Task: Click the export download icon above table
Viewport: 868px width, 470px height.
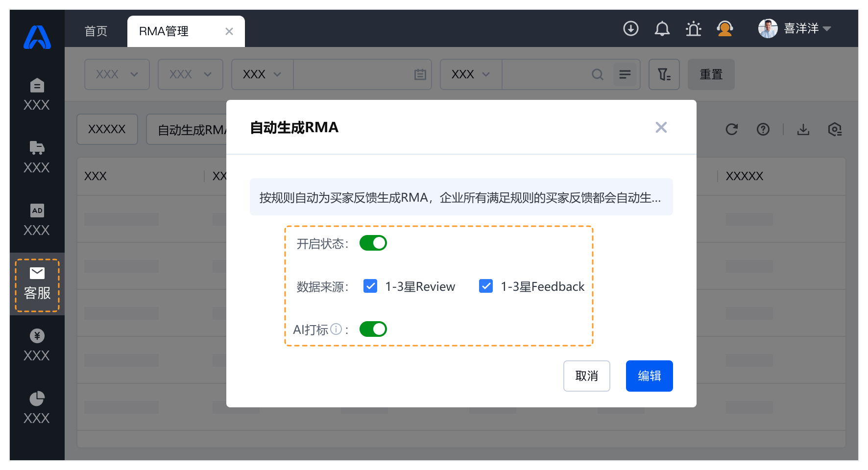Action: coord(803,129)
